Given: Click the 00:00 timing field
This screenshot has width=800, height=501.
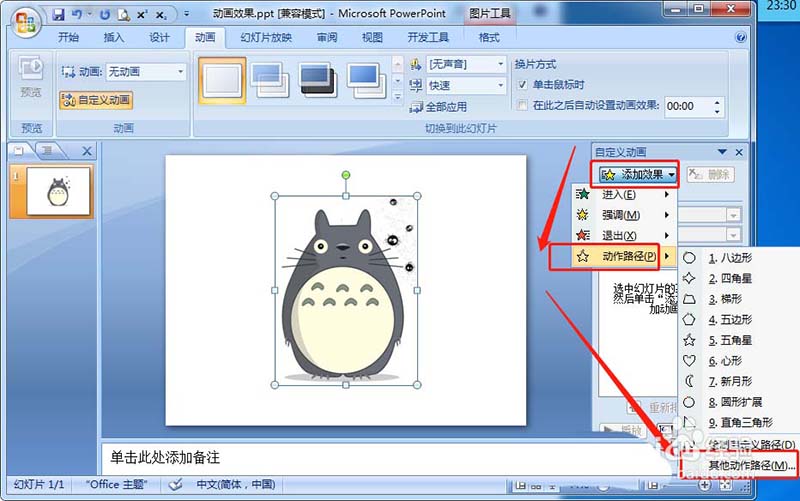Looking at the screenshot, I should pos(688,106).
